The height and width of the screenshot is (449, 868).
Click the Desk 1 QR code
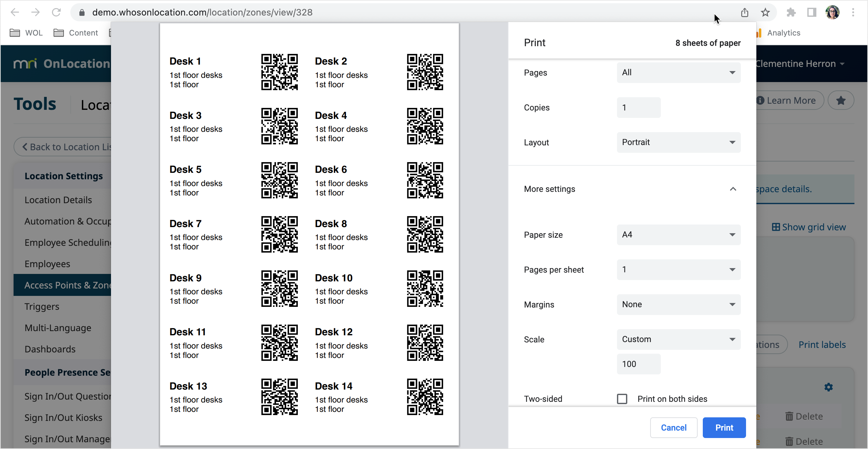279,72
